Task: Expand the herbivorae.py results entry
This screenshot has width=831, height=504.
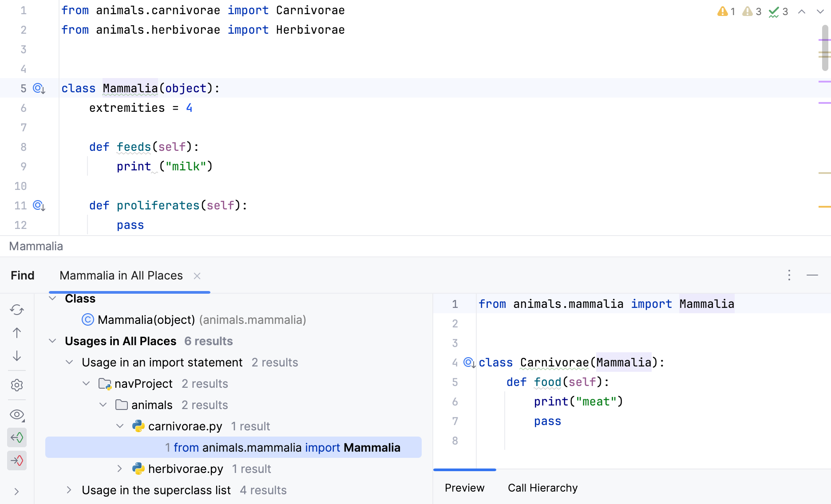Action: click(x=119, y=468)
